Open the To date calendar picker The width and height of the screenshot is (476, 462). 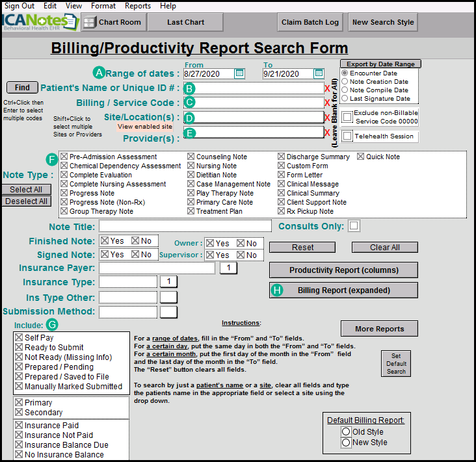click(x=319, y=73)
